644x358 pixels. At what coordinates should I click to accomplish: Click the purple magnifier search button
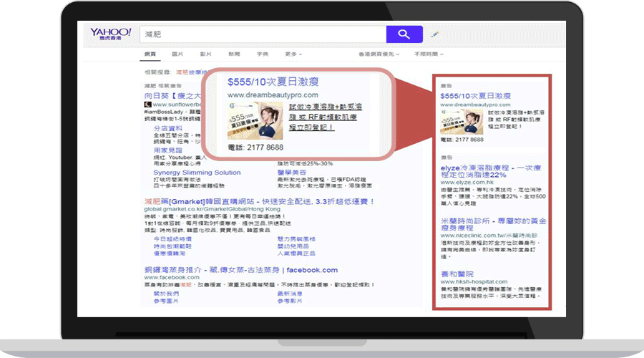[404, 34]
